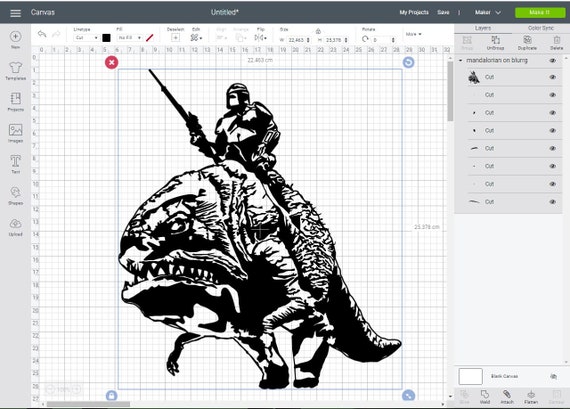Toggle the size lock icon between W and H
This screenshot has height=409, width=570.
pyautogui.click(x=318, y=31)
